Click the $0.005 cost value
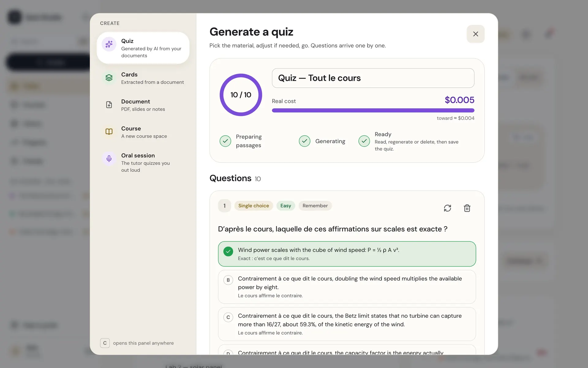The height and width of the screenshot is (368, 588). coord(459,100)
